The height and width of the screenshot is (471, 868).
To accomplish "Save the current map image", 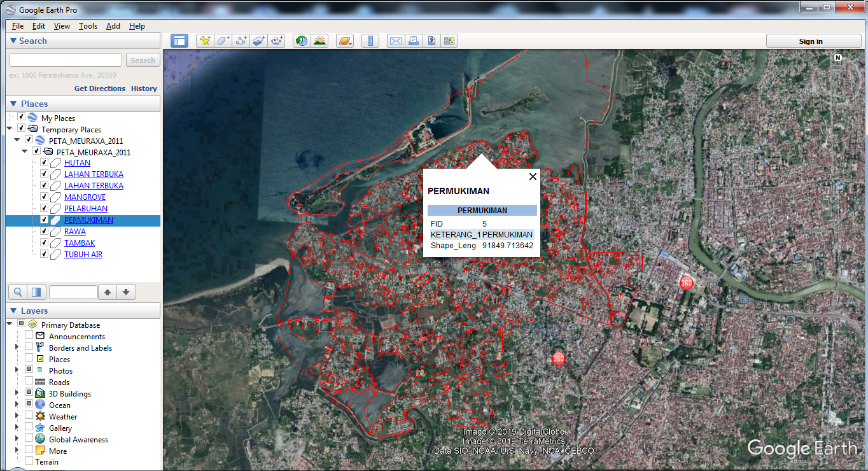I will coord(432,40).
